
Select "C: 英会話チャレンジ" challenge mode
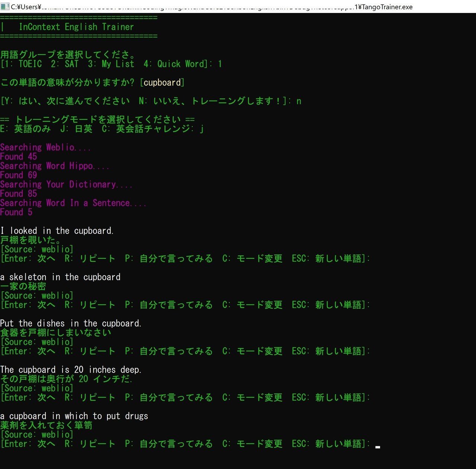coord(145,129)
